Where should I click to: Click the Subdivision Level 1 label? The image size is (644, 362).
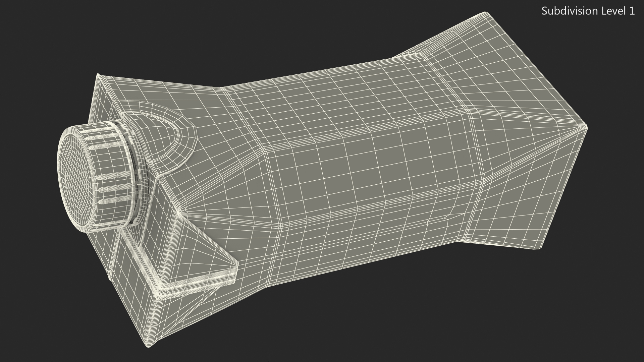point(588,11)
